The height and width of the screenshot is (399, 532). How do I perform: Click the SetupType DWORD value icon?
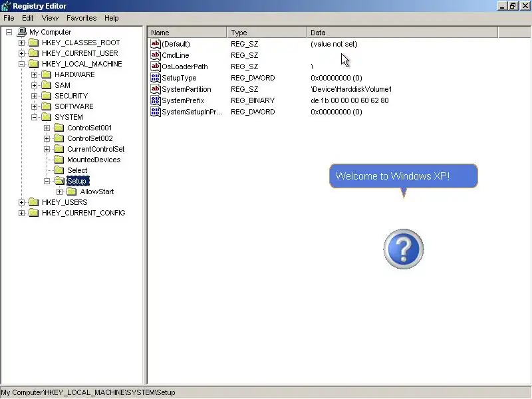[156, 78]
